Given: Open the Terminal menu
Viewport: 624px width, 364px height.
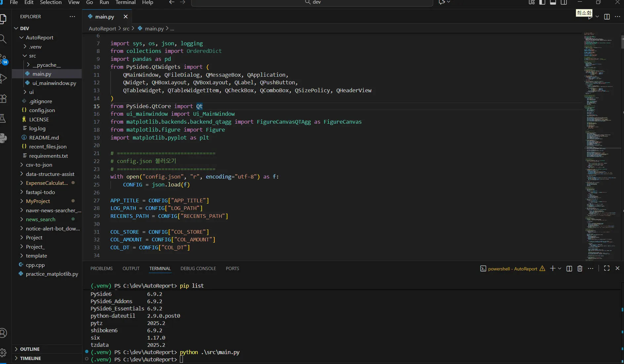Looking at the screenshot, I should [x=125, y=2].
